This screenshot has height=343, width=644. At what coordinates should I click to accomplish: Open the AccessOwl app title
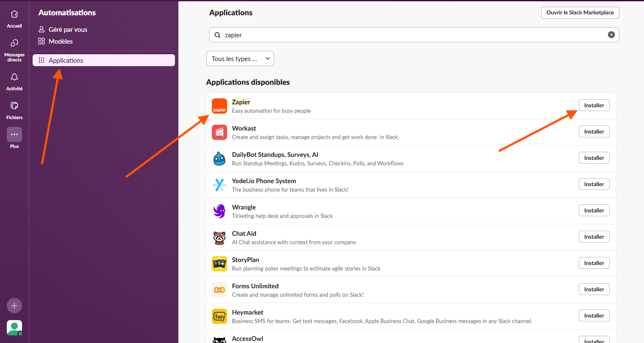click(248, 339)
